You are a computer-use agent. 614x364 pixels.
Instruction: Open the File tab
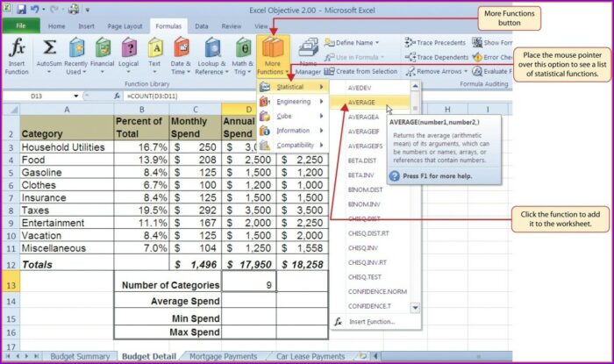click(21, 25)
